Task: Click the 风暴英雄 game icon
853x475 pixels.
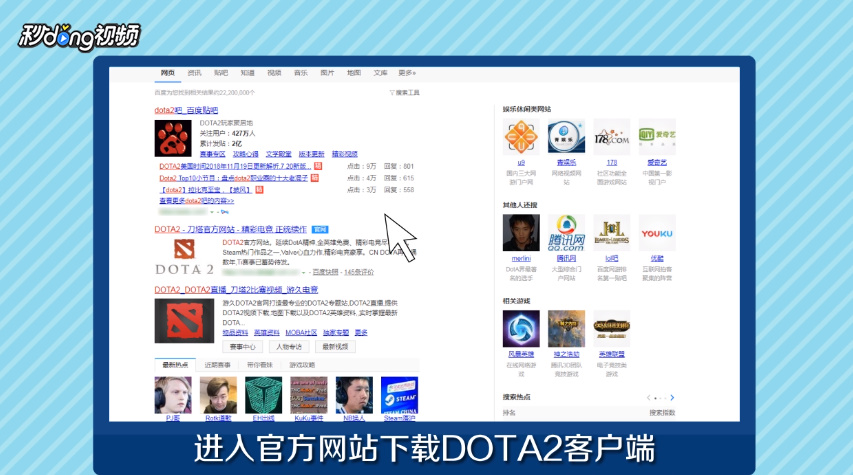Action: tap(521, 329)
